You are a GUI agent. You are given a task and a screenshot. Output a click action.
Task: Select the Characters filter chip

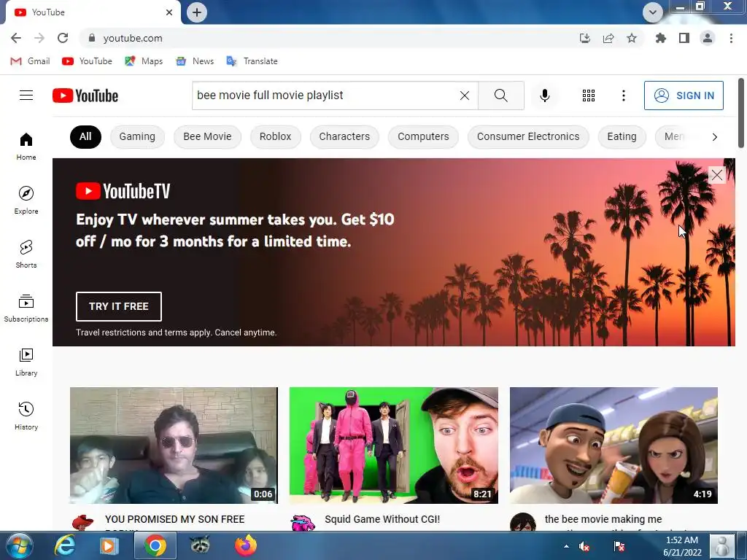click(x=344, y=136)
